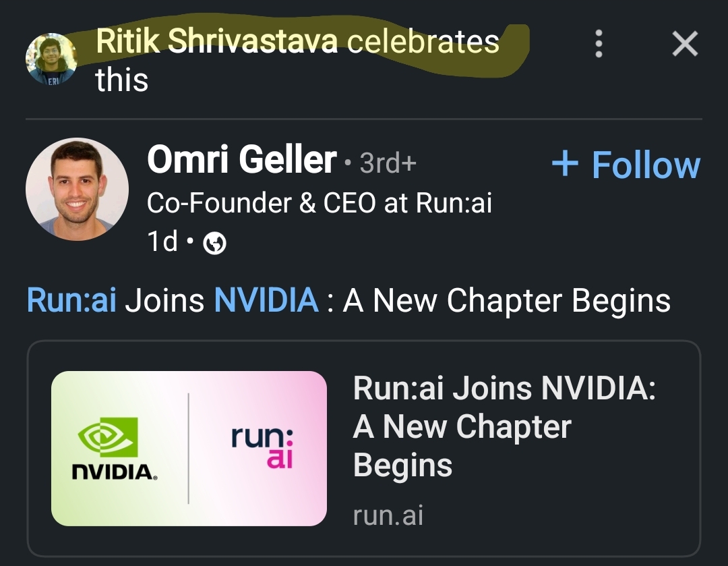
Task: Tap the Co-Founder & CEO at Run:ai headline
Action: click(320, 202)
